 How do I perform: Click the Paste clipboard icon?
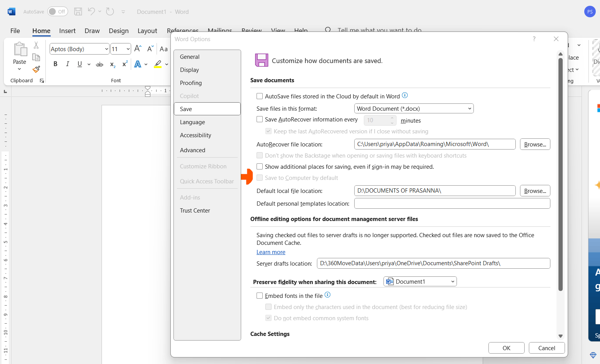pos(20,49)
